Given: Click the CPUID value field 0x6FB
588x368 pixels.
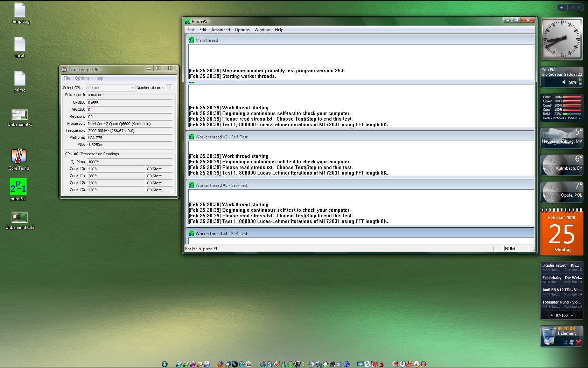Looking at the screenshot, I should [x=129, y=103].
